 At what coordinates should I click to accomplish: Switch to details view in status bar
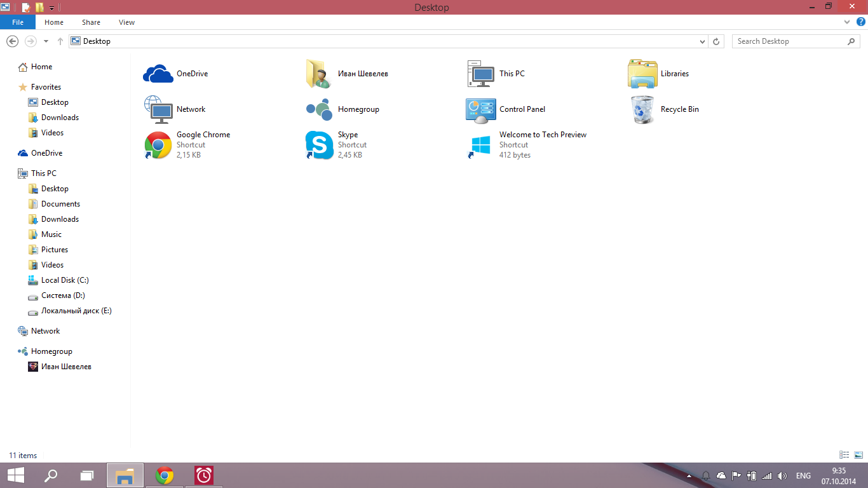click(844, 455)
